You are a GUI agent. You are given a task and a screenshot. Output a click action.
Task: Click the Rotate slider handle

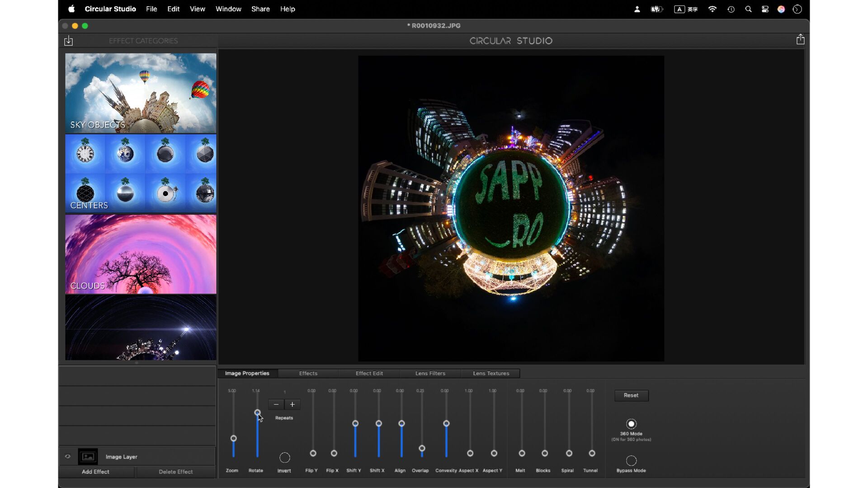257,412
